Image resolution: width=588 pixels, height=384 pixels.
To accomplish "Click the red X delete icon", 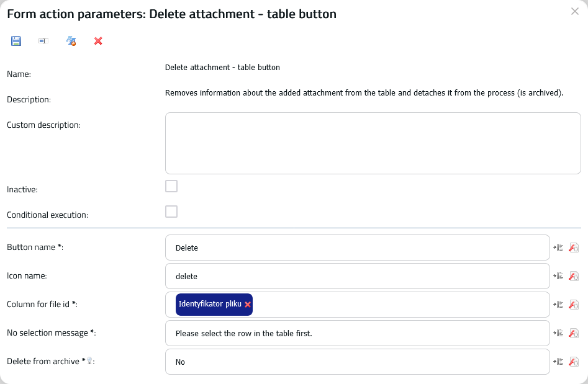I will tap(98, 41).
